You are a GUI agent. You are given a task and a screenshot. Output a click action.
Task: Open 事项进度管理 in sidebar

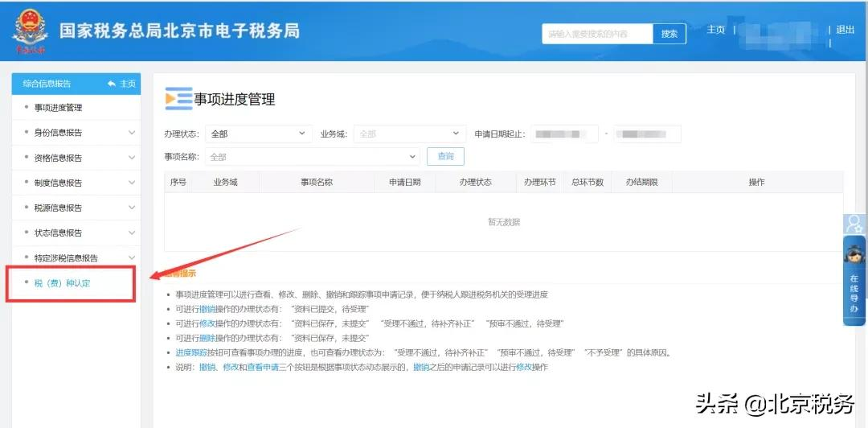76,108
